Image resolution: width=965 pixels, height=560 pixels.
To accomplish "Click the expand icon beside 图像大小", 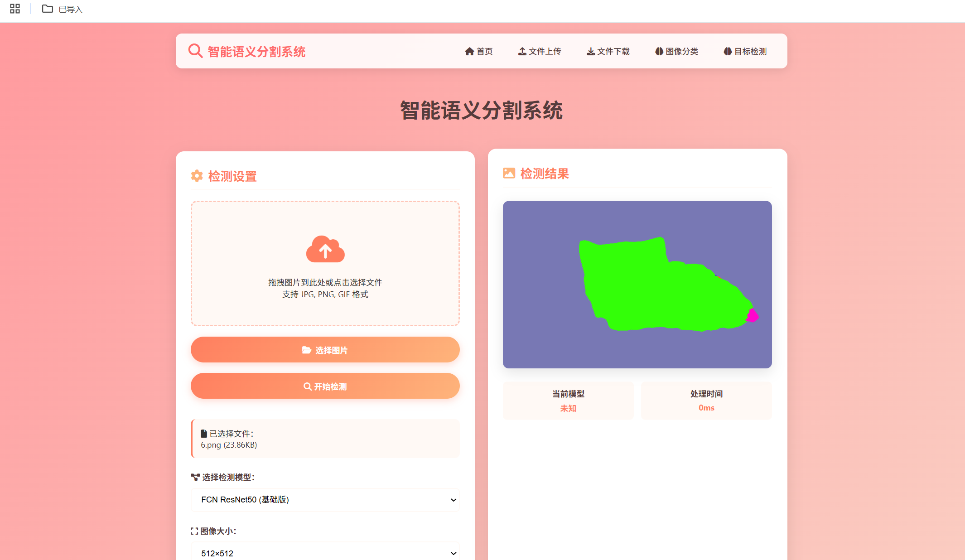I will click(x=194, y=531).
